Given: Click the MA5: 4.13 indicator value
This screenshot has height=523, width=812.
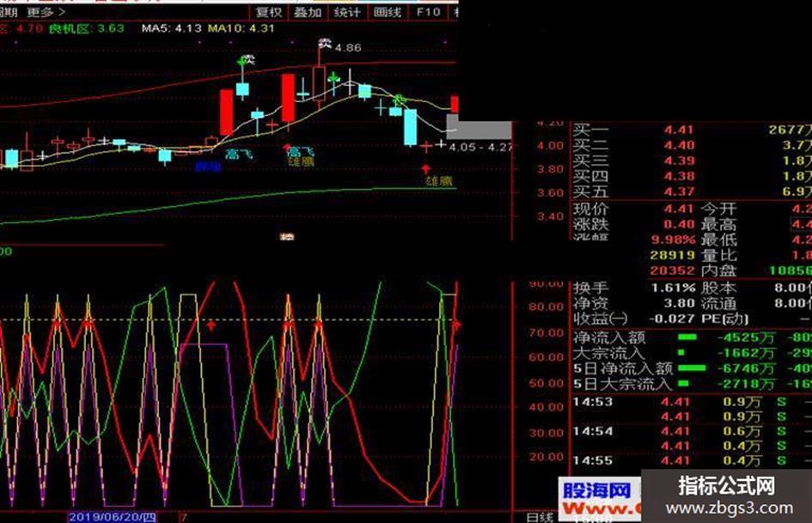Looking at the screenshot, I should pos(171,28).
